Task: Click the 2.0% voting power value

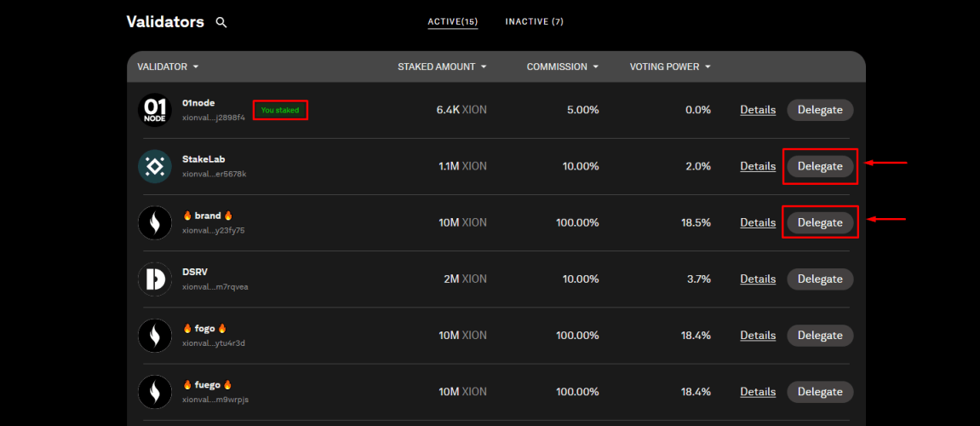Action: (x=699, y=166)
